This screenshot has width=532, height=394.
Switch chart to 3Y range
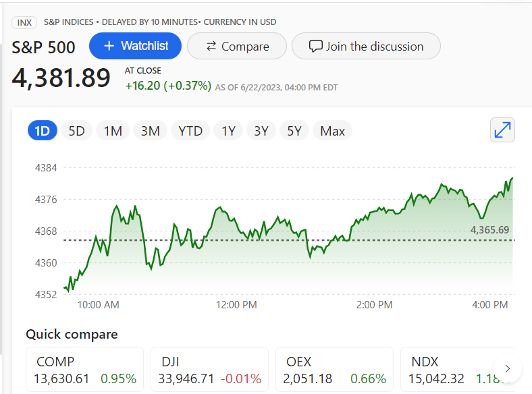click(261, 130)
